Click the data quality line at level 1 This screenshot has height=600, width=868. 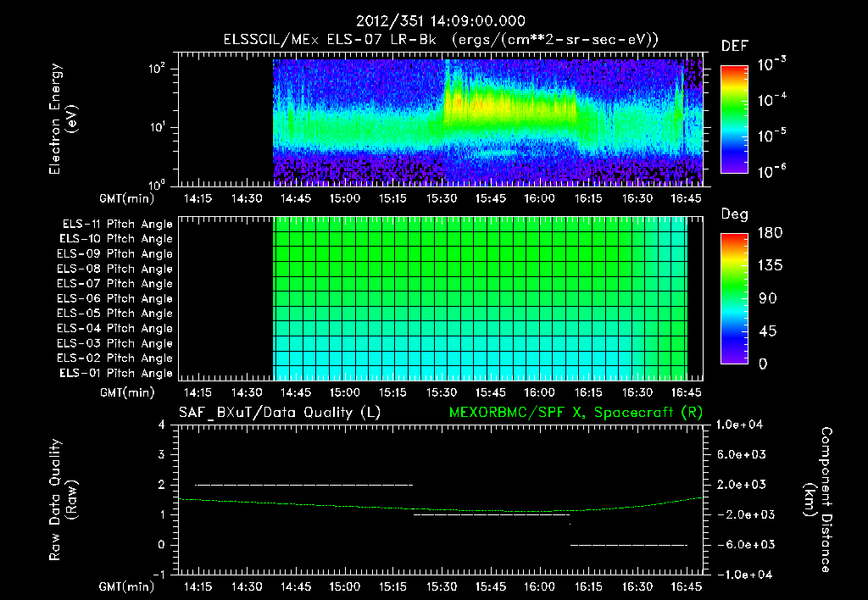(x=492, y=514)
